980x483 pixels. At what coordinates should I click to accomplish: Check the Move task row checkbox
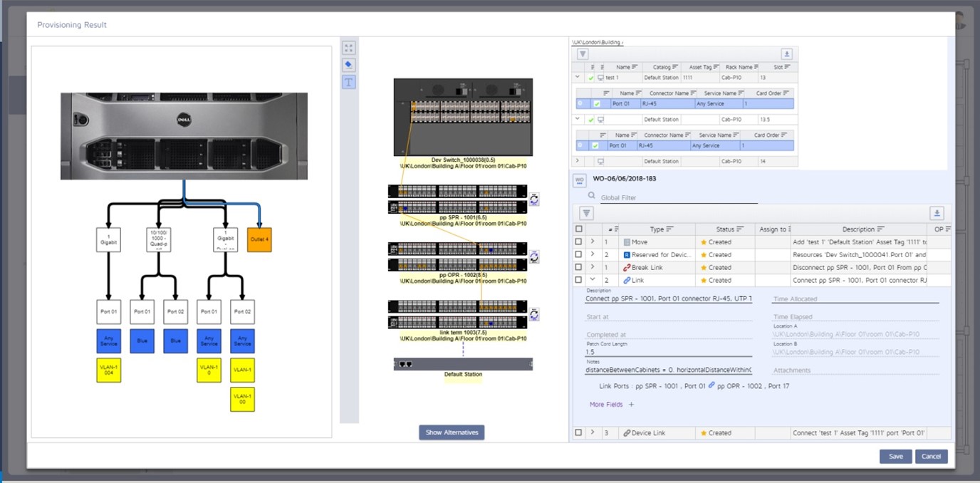pos(578,242)
